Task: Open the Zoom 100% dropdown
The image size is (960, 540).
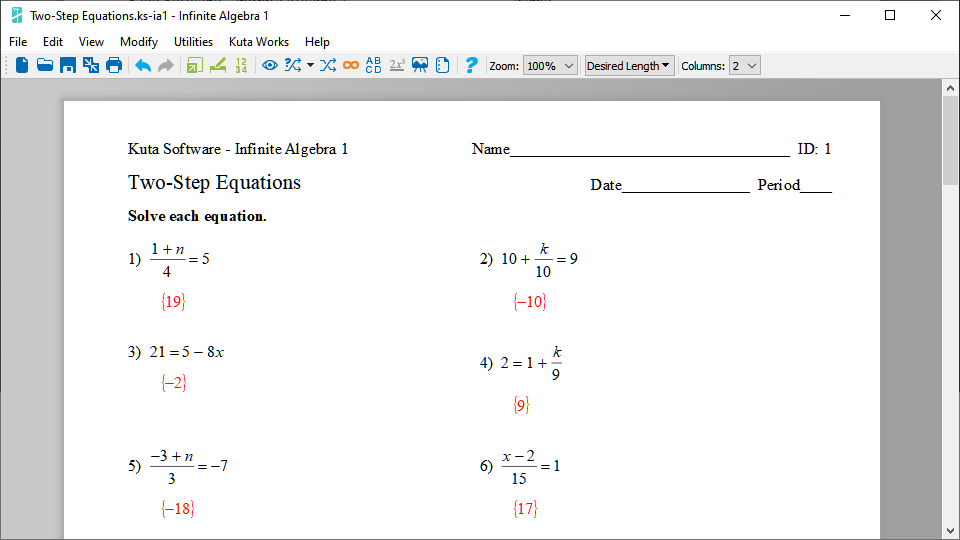Action: click(550, 65)
